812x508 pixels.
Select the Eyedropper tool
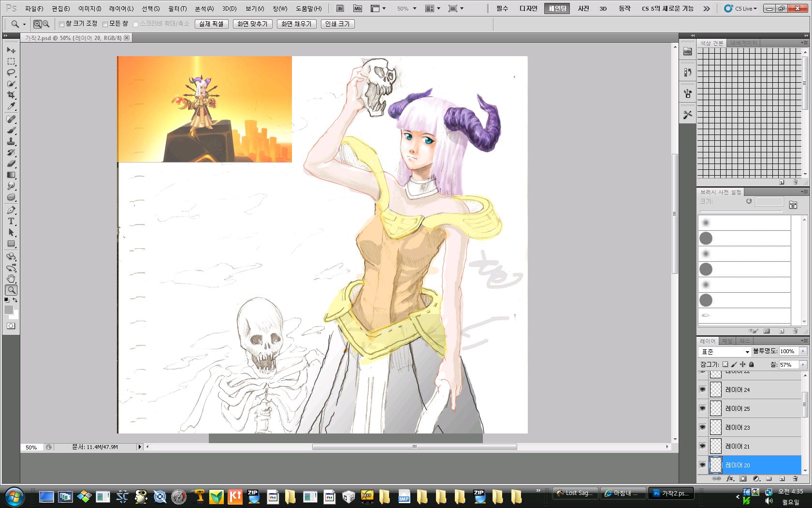tap(11, 106)
